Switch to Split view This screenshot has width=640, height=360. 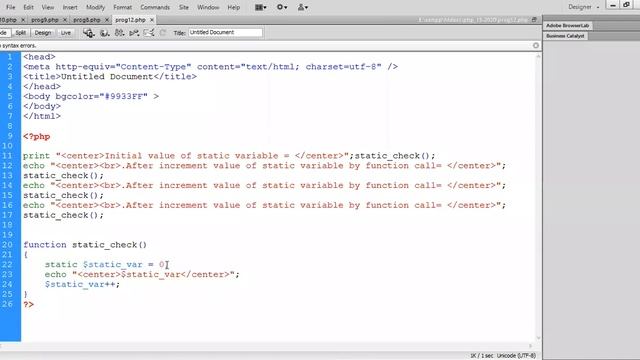[20, 33]
